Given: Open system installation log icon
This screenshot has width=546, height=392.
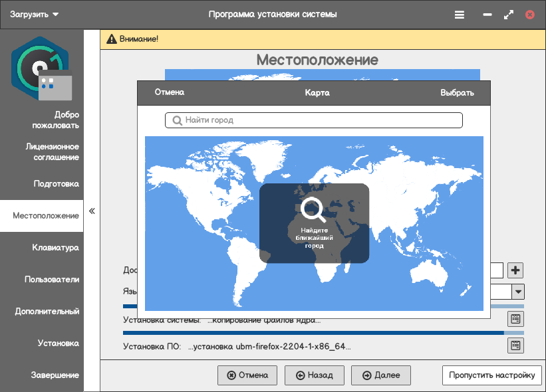Looking at the screenshot, I should (515, 319).
